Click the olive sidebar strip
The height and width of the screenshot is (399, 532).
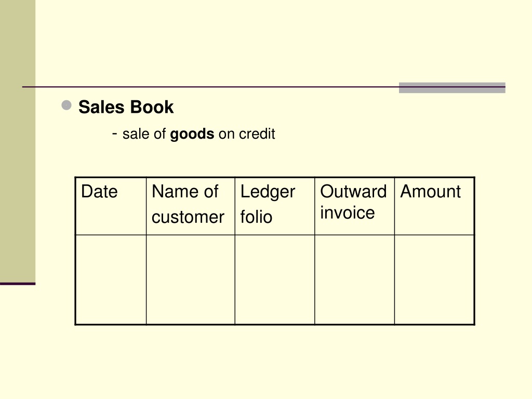click(18, 141)
